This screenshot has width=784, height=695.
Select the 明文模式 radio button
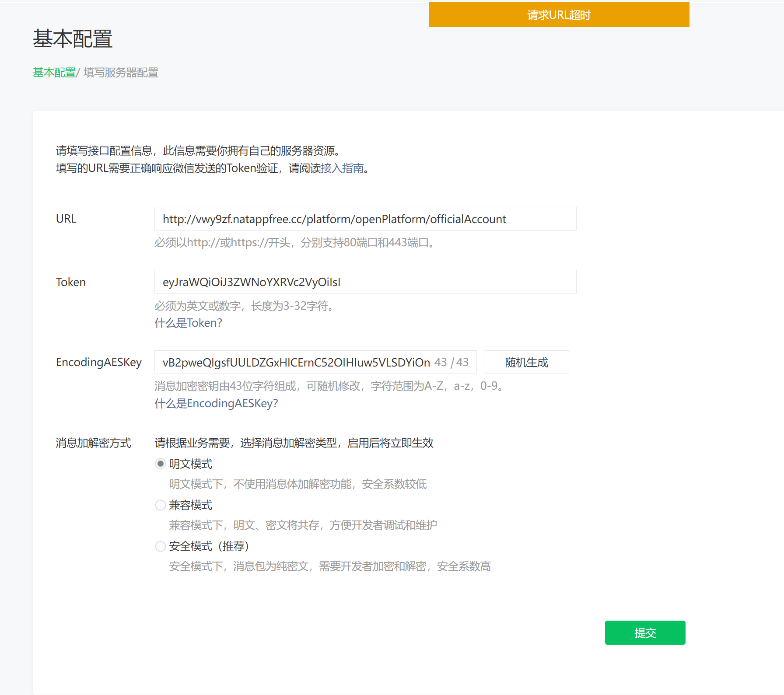pos(161,464)
